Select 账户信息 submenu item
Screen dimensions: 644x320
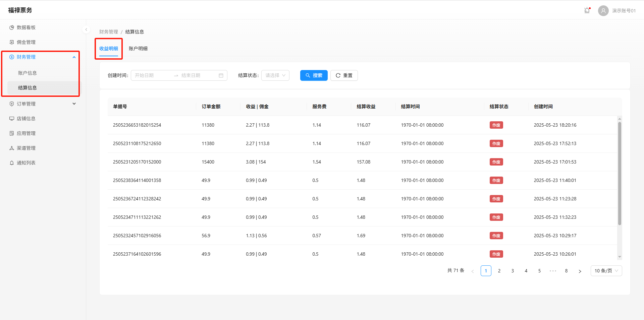click(x=28, y=73)
